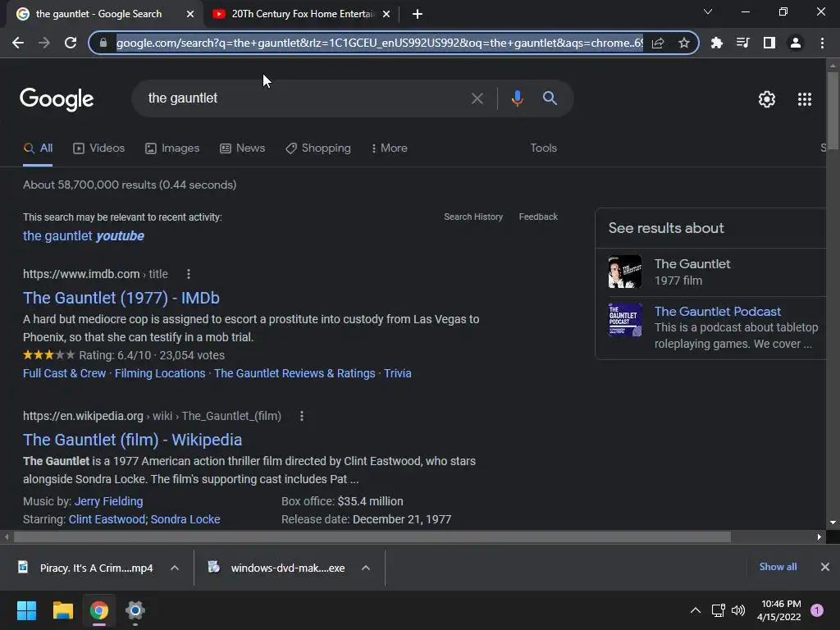Image resolution: width=840 pixels, height=630 pixels.
Task: Show hidden icons in the system tray
Action: click(696, 610)
